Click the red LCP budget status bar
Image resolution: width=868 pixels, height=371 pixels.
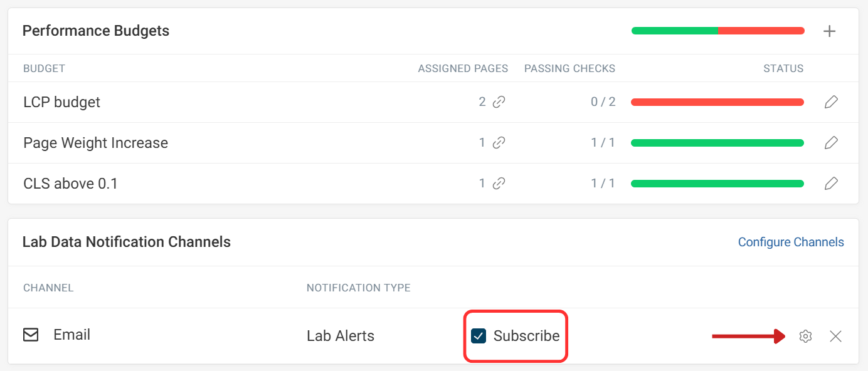tap(717, 102)
